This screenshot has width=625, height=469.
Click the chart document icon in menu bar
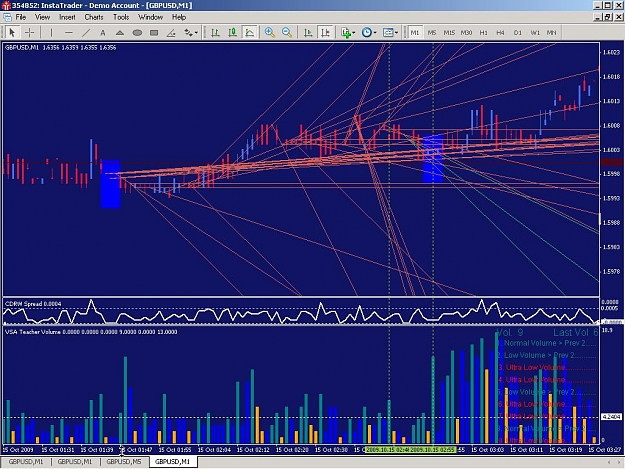coord(7,17)
